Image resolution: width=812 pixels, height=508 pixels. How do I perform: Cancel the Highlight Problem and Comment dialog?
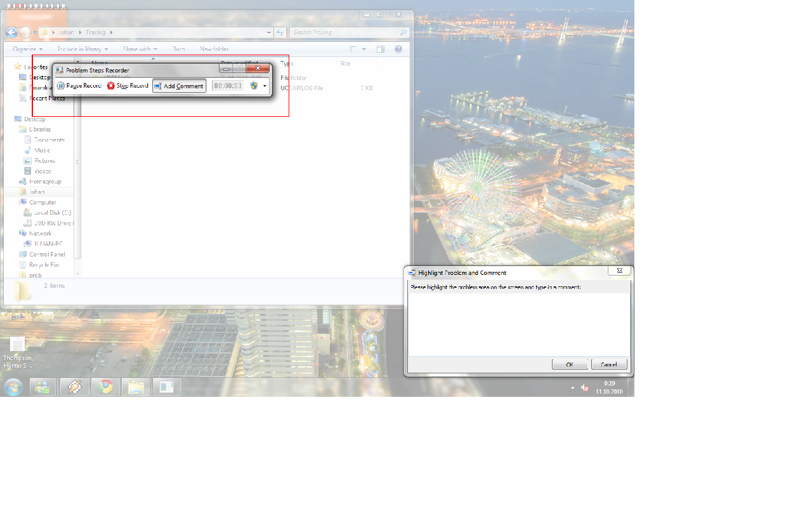[x=609, y=364]
